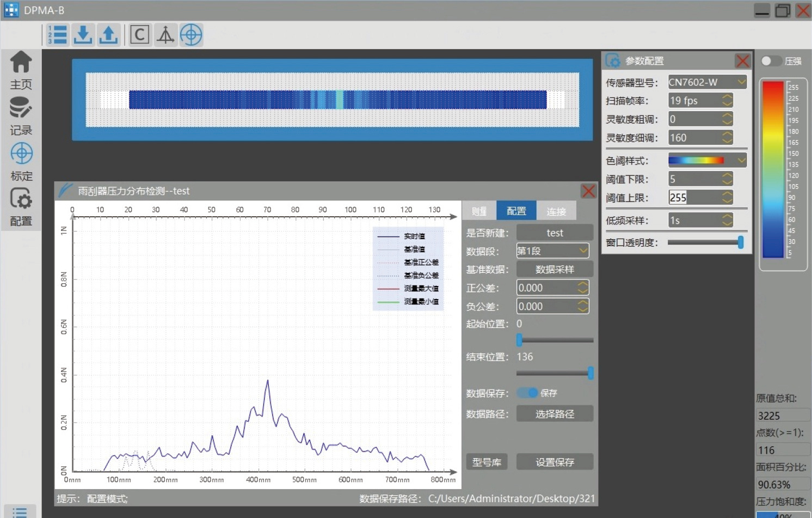The width and height of the screenshot is (812, 518).
Task: Adjust the 扫描帧率 19 fps stepper
Action: click(x=727, y=100)
